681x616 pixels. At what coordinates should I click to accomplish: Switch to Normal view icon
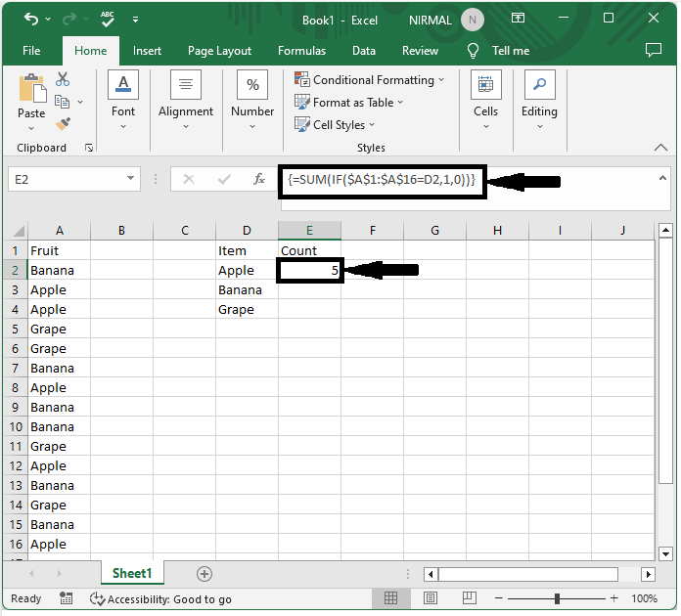point(390,598)
